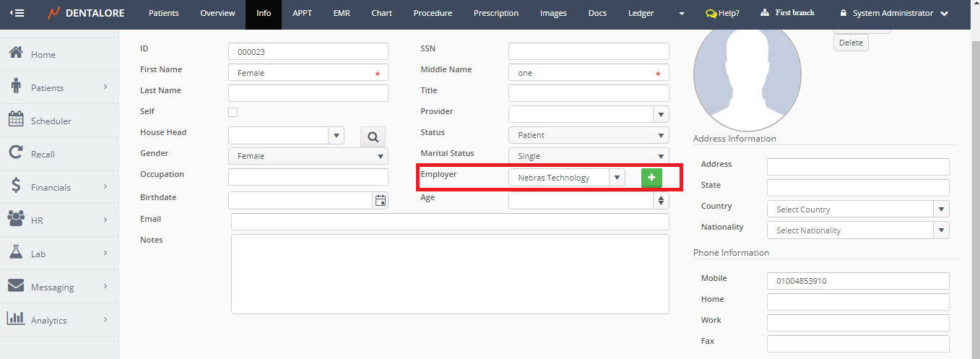The height and width of the screenshot is (359, 980).
Task: Click the hamburger menu collapse icon
Action: 17,13
